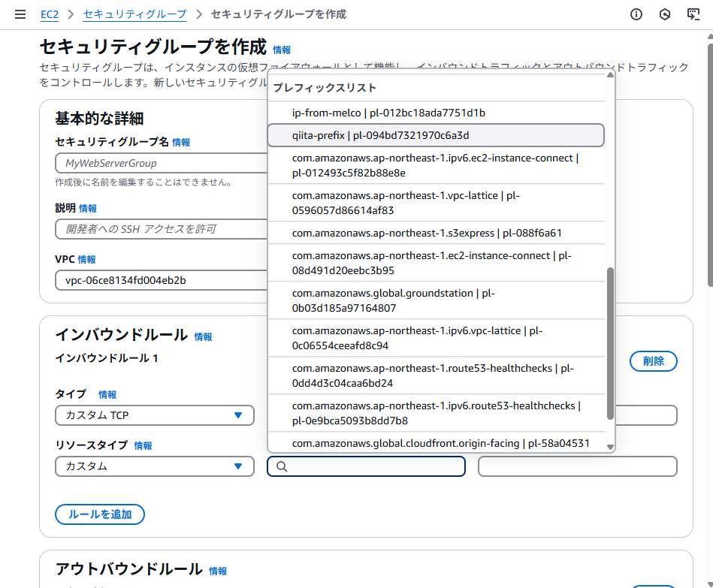Image resolution: width=713 pixels, height=588 pixels.
Task: Click the empty description field right of search
Action: click(578, 466)
